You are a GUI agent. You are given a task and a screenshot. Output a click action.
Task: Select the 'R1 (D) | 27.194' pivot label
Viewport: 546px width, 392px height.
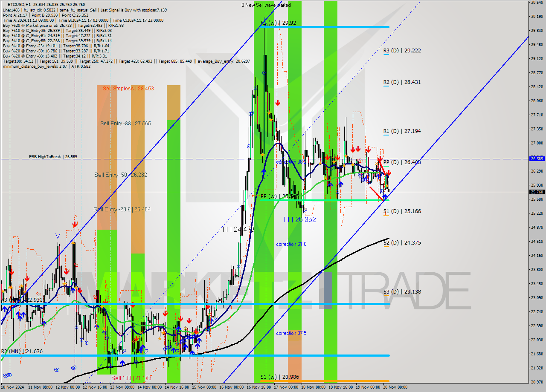point(402,131)
